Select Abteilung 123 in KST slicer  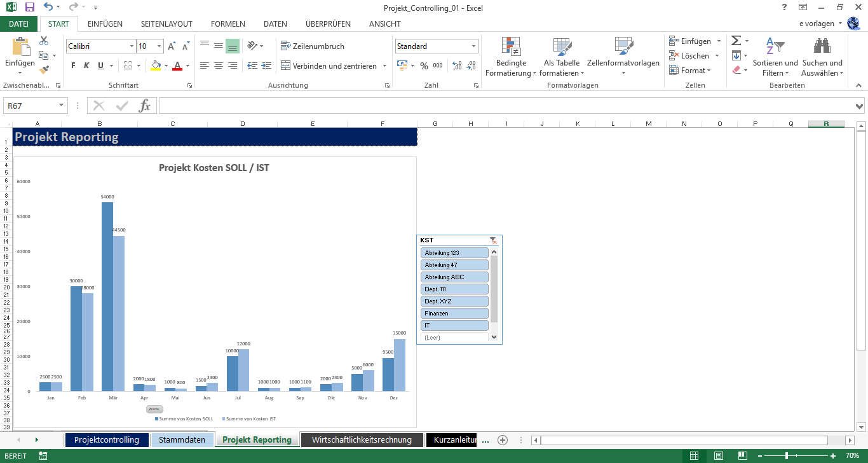click(454, 253)
